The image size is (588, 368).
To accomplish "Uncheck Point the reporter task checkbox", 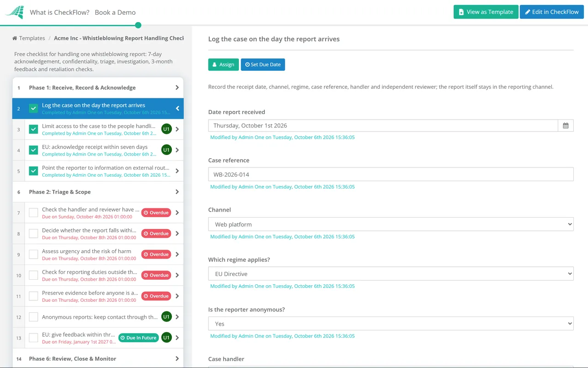I will (x=34, y=171).
